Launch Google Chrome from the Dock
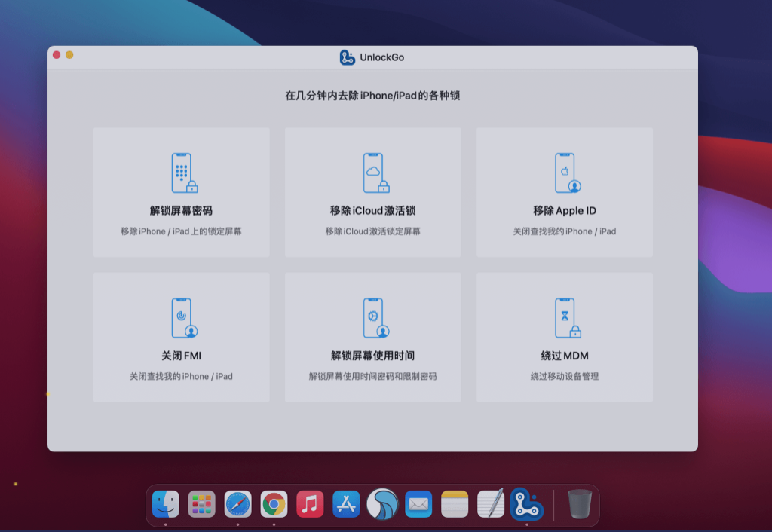 click(x=273, y=505)
